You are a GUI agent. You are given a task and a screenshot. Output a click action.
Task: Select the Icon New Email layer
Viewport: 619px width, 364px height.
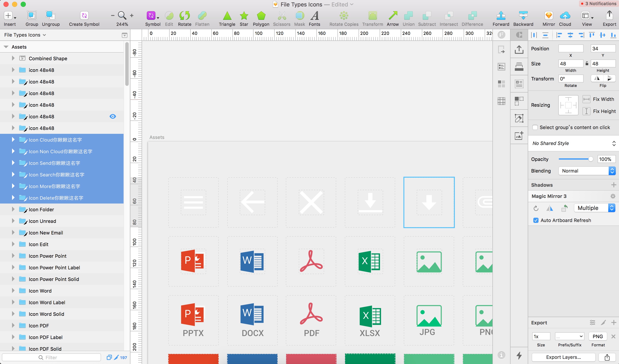62,233
